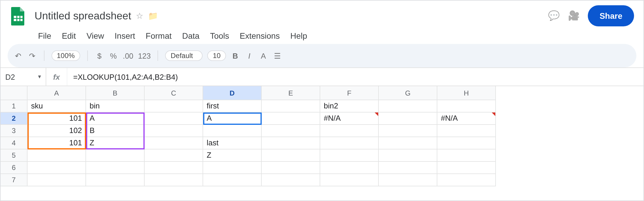The image size is (644, 201).
Task: Open the text color picker
Action: [263, 56]
